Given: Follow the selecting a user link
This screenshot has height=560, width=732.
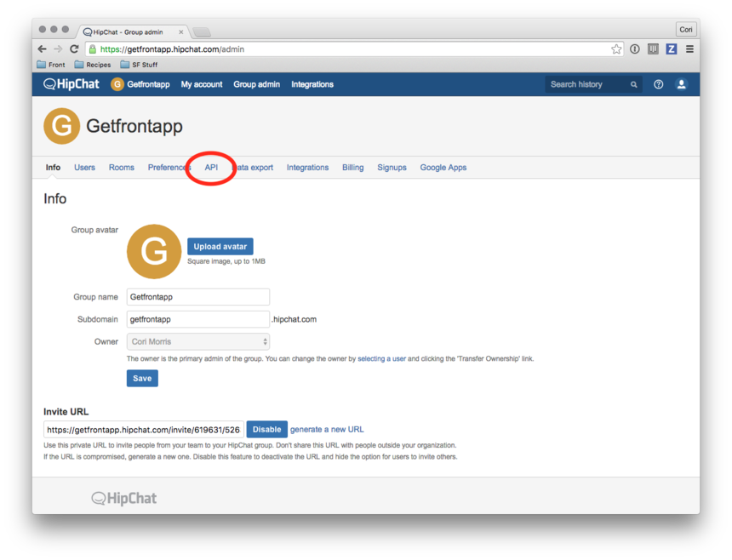Looking at the screenshot, I should click(382, 358).
